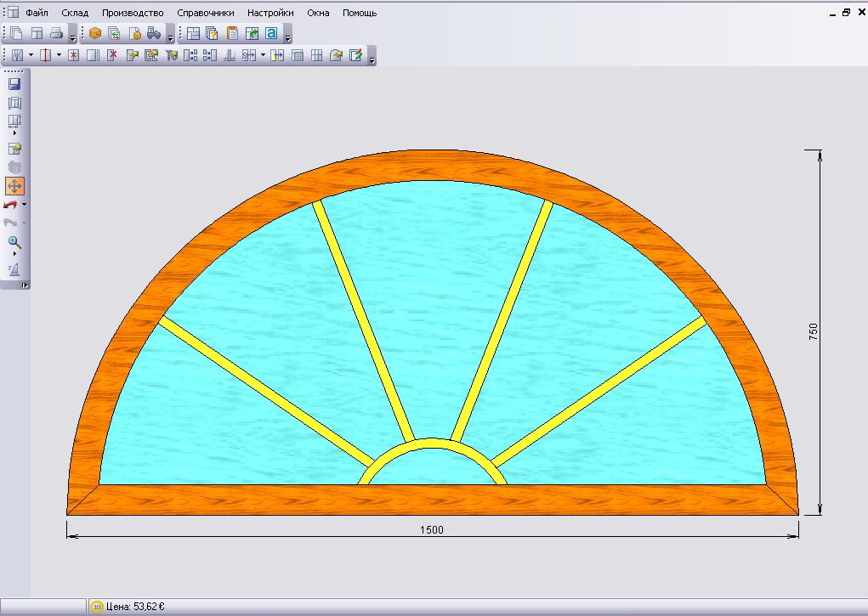This screenshot has height=616, width=868.
Task: Open the Помощь menu
Action: click(x=360, y=13)
